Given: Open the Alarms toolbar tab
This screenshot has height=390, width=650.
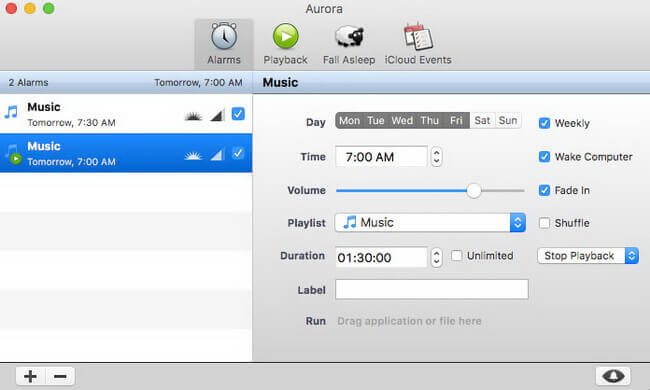Looking at the screenshot, I should tap(224, 44).
